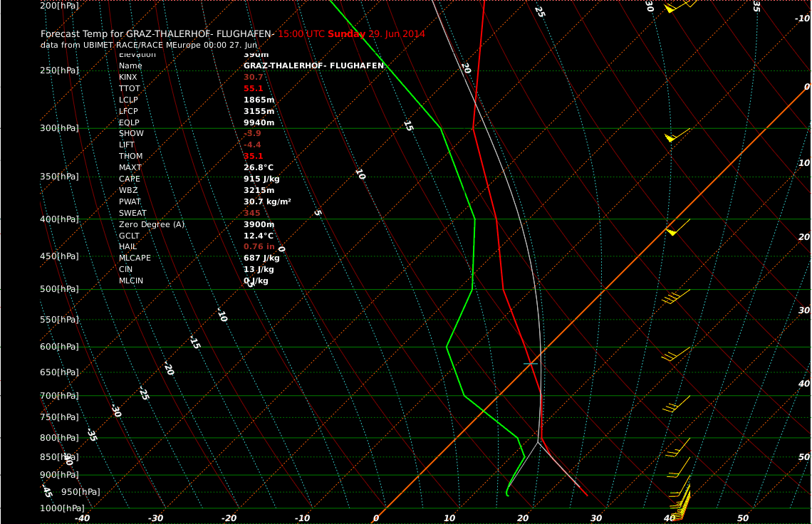Click the LIFT value -4.4
This screenshot has height=524, width=812.
click(252, 145)
